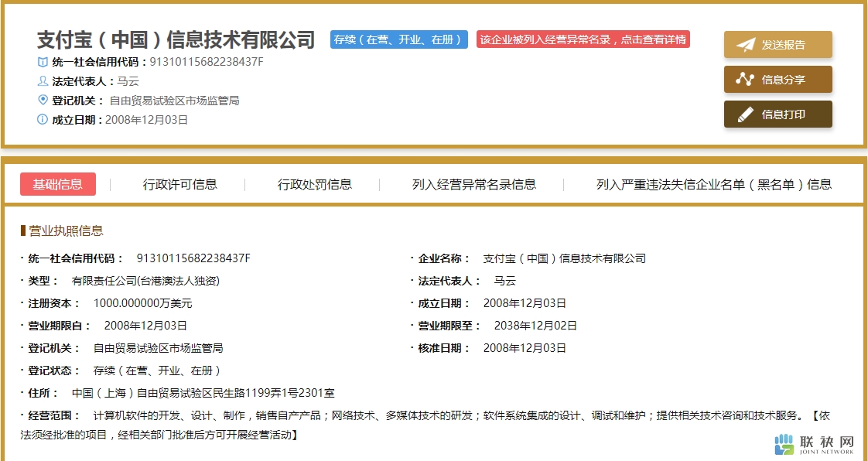Screen dimensions: 868x461
Task: Click the 经营范围 description starting 计算机软件的开发
Action: [x=425, y=425]
